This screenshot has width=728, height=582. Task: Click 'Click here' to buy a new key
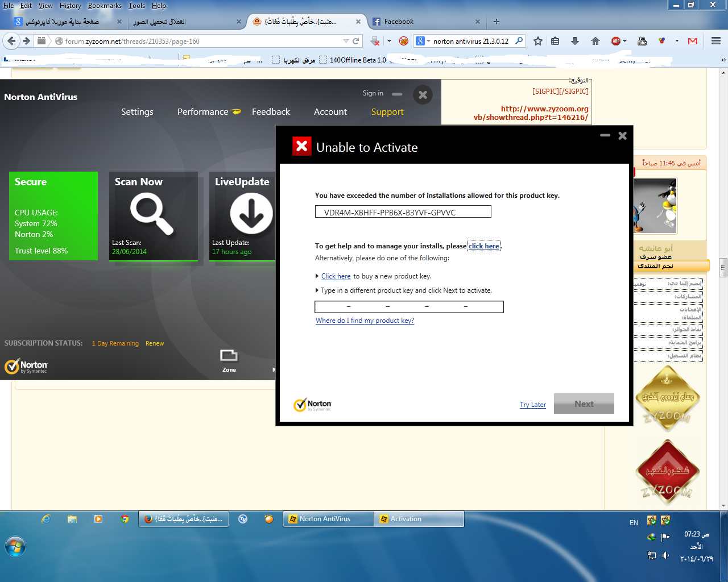click(x=336, y=276)
